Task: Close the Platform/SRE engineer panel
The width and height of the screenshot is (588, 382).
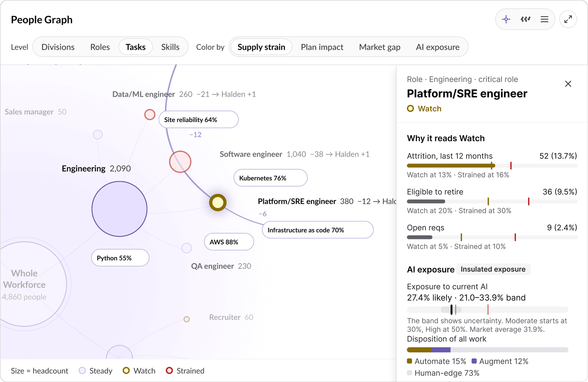Action: coord(568,84)
